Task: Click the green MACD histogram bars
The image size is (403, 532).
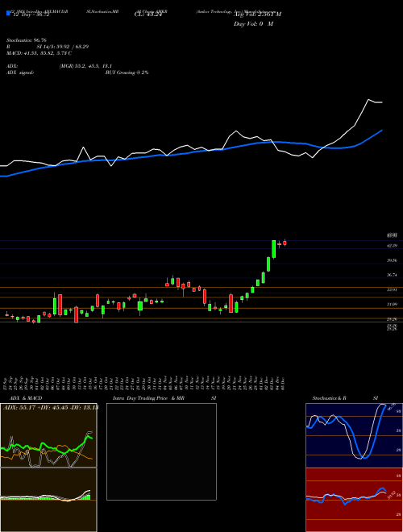Action: (85, 497)
